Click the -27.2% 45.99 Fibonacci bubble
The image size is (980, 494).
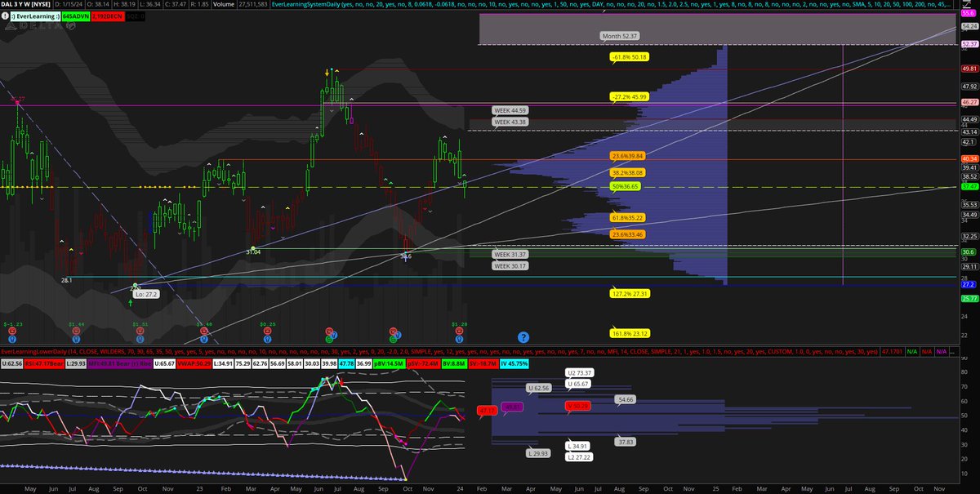[x=629, y=97]
